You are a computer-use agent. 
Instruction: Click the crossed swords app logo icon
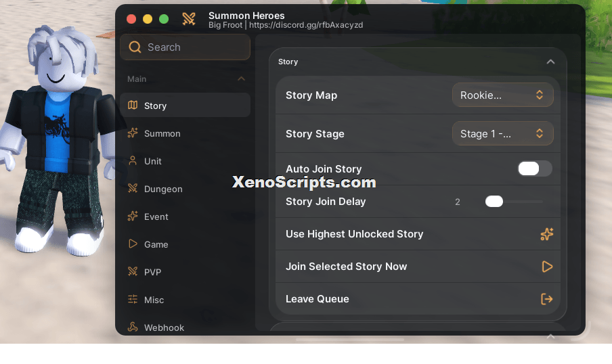189,19
